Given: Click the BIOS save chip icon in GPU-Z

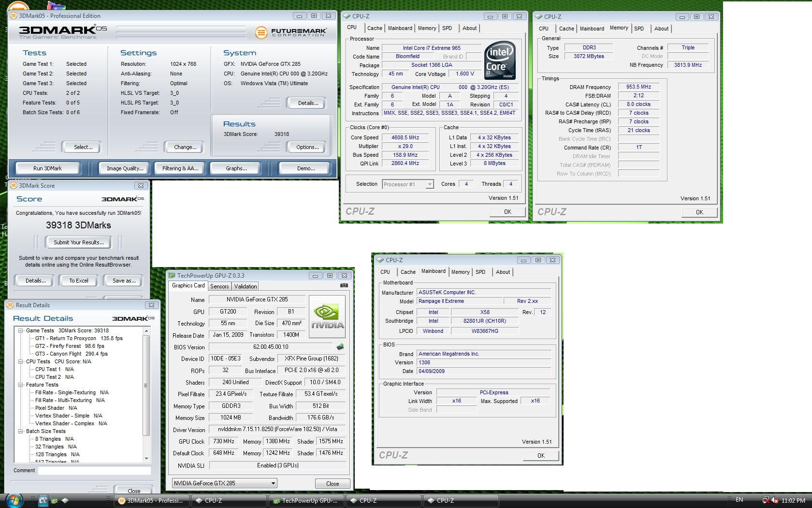Looking at the screenshot, I should (x=340, y=347).
